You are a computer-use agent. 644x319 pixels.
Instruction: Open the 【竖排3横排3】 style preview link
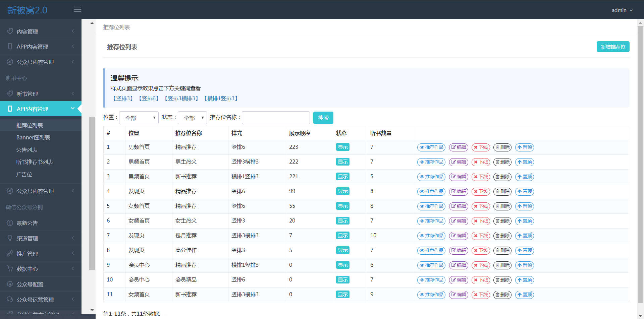pyautogui.click(x=181, y=99)
